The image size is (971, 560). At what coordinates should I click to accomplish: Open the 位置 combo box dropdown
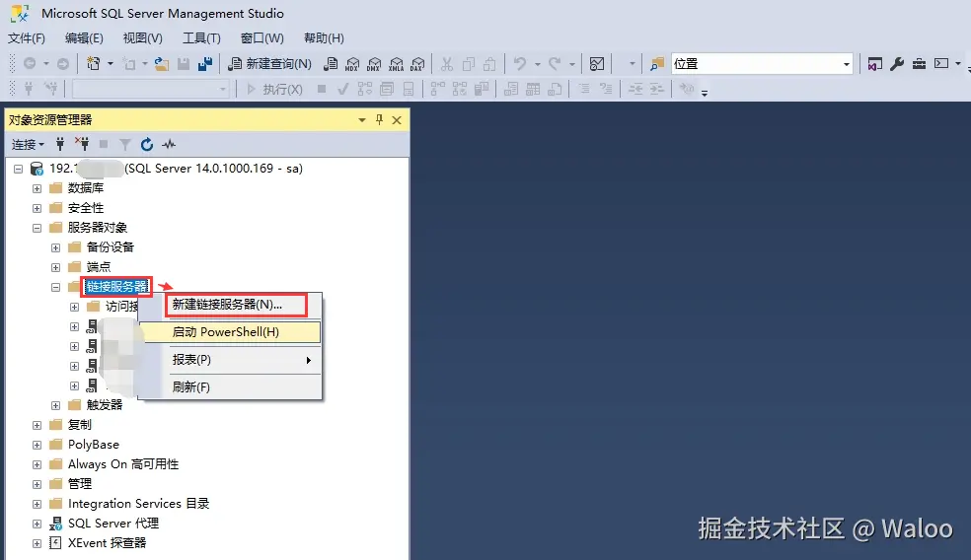(846, 64)
